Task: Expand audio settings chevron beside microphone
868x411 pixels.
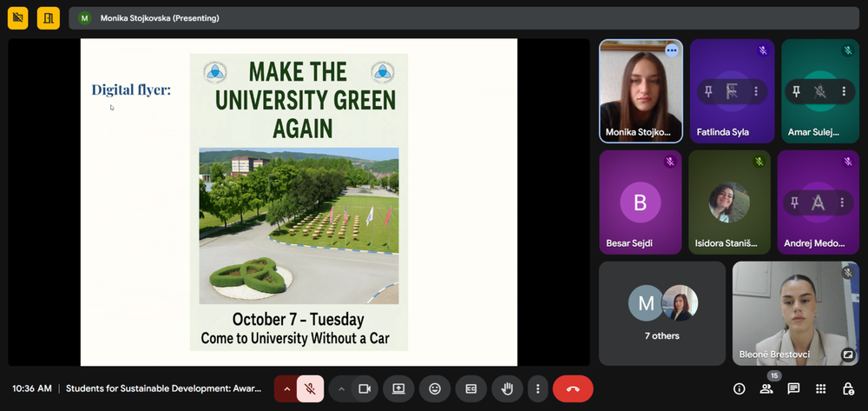Action: (x=286, y=388)
